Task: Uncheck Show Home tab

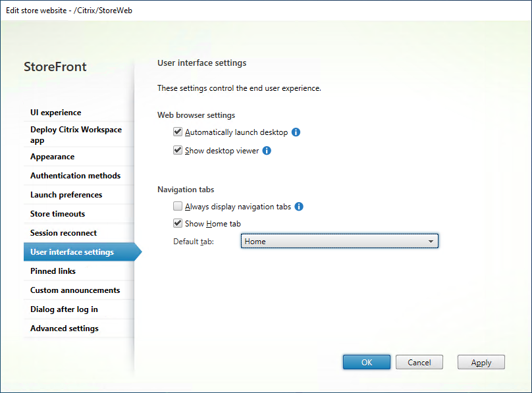Action: [177, 223]
